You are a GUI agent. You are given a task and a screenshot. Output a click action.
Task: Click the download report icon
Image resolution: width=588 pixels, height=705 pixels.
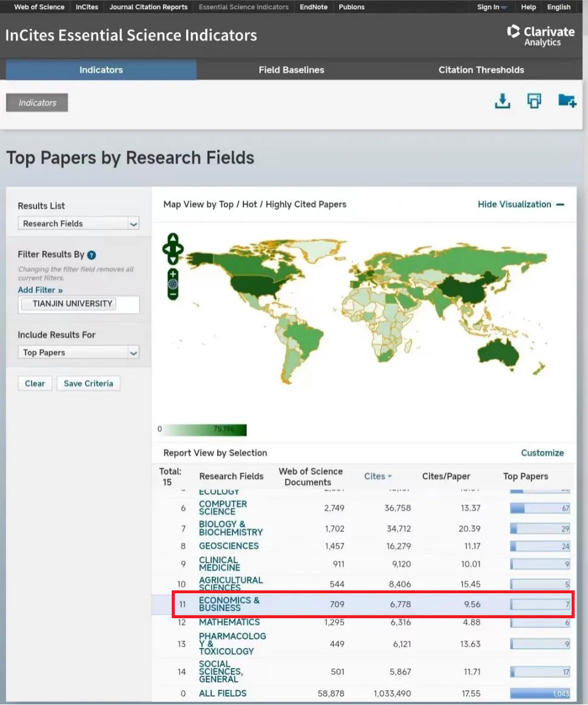[x=502, y=101]
